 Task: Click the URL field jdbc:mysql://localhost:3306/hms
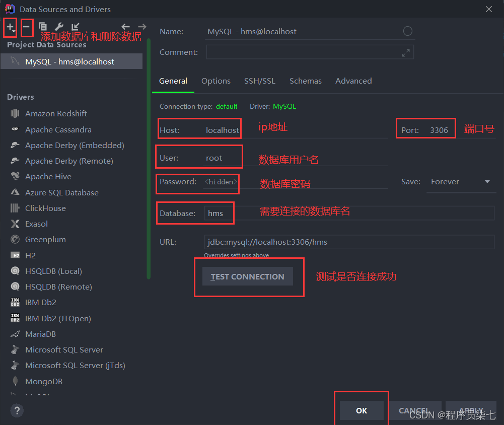coord(349,242)
